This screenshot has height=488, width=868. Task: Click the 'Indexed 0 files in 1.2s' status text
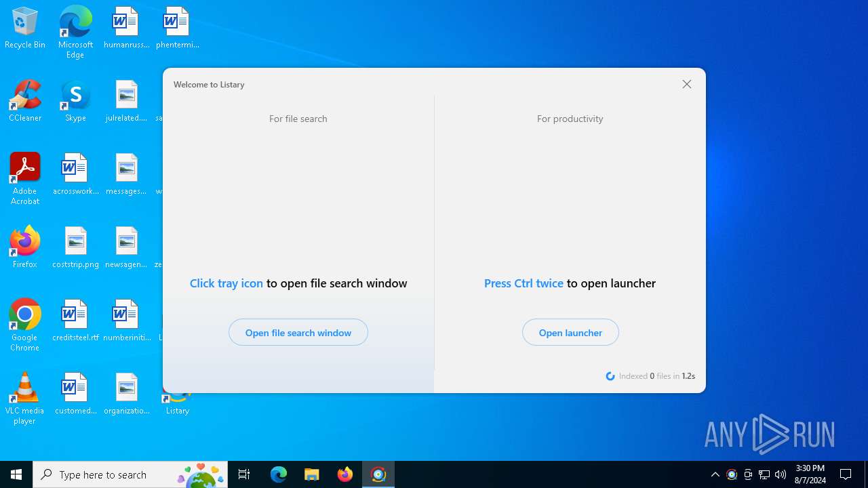pos(657,376)
